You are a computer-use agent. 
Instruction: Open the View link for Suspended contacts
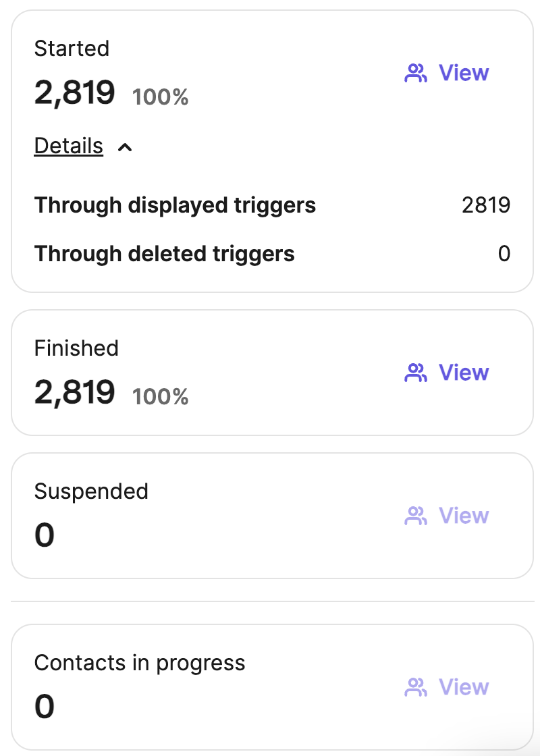click(464, 516)
